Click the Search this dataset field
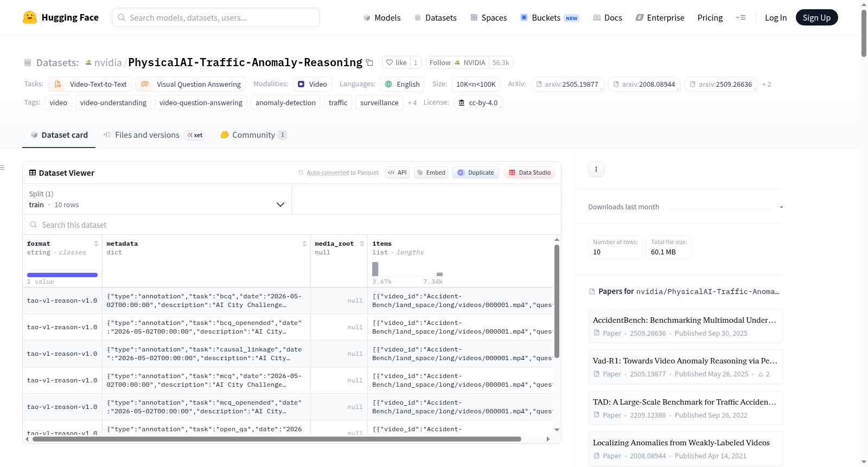The width and height of the screenshot is (868, 467). click(x=292, y=225)
